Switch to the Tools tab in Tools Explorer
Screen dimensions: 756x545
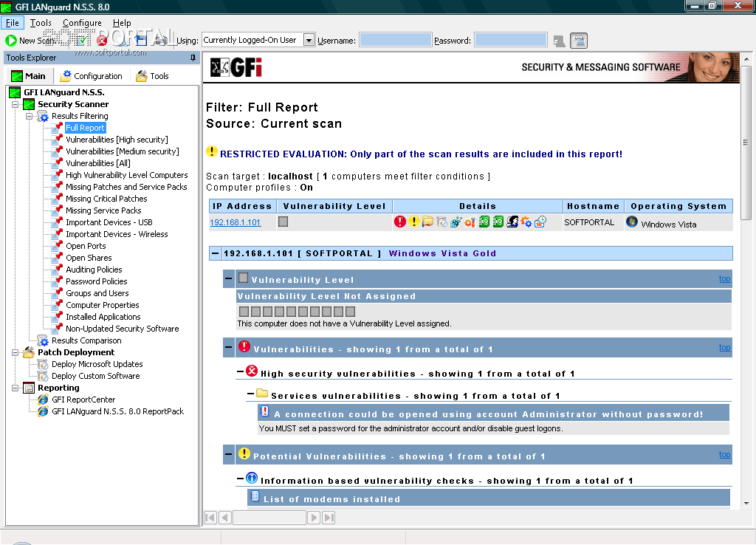tap(152, 76)
